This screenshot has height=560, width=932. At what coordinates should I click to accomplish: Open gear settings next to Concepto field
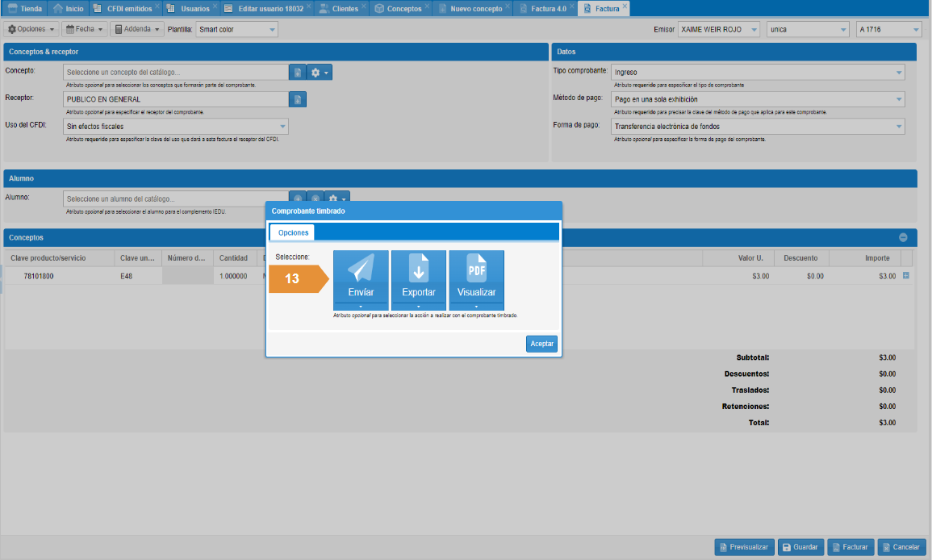(320, 73)
